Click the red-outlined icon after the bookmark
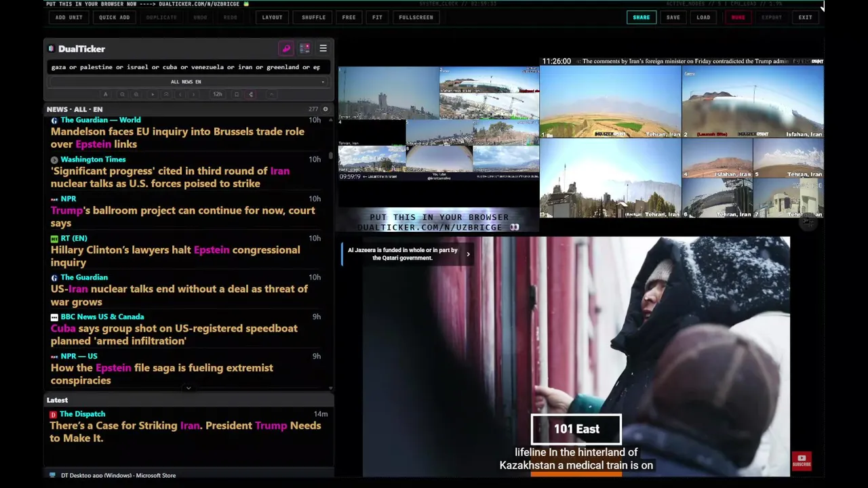This screenshot has height=488, width=868. coord(251,94)
